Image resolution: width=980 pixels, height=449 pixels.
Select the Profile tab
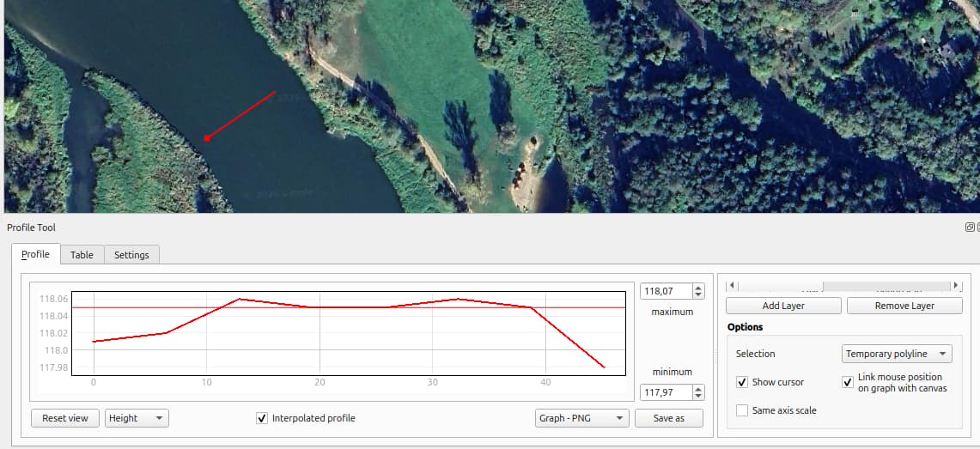pyautogui.click(x=35, y=255)
